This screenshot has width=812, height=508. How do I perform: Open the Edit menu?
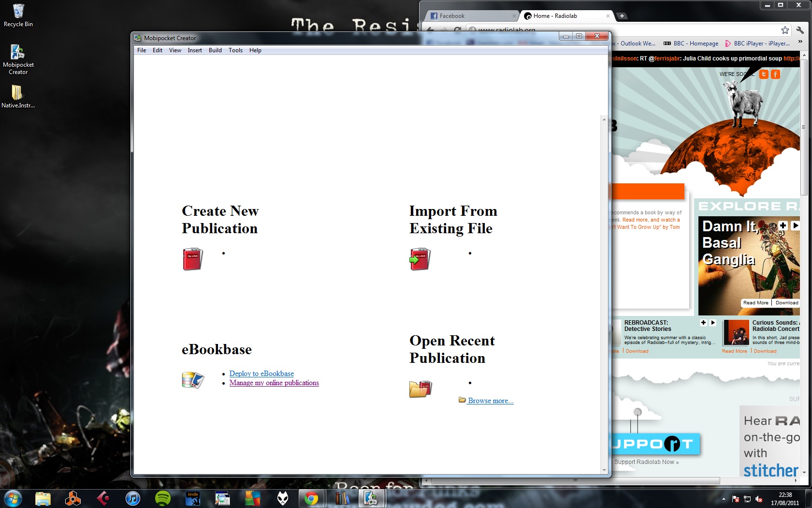[x=158, y=50]
